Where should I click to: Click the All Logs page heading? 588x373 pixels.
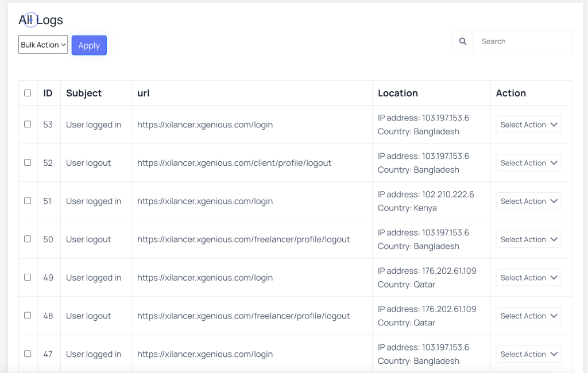tap(41, 20)
